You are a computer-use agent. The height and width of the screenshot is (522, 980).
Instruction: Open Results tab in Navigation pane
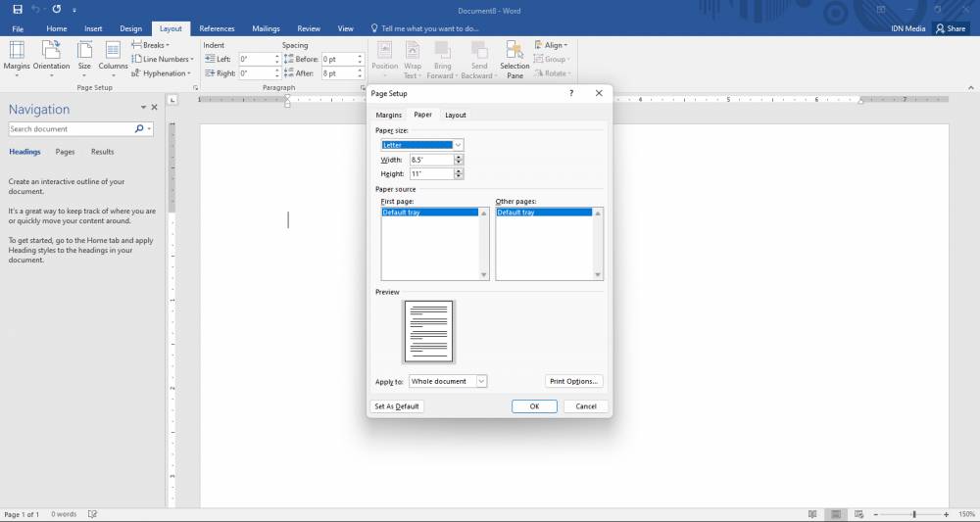tap(103, 152)
